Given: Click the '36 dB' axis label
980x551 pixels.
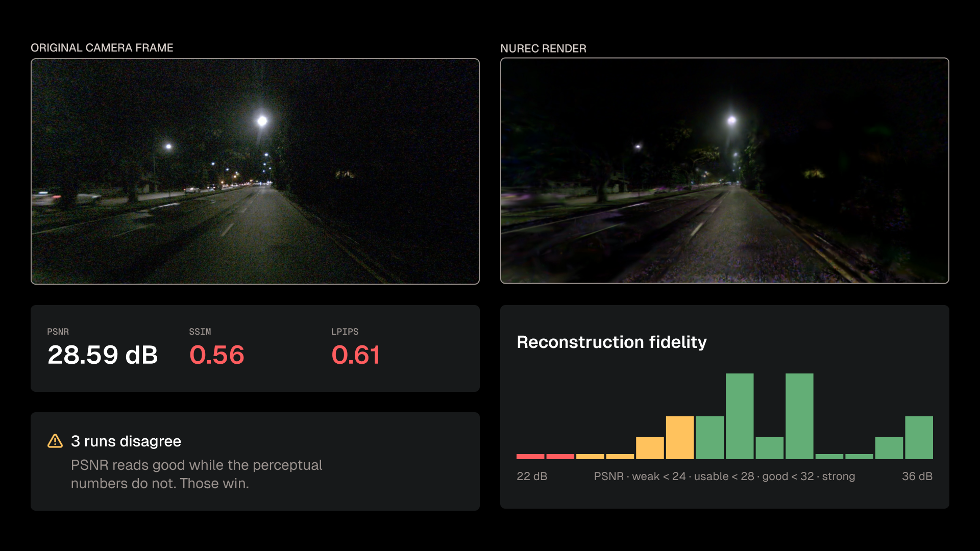Looking at the screenshot, I should [917, 476].
